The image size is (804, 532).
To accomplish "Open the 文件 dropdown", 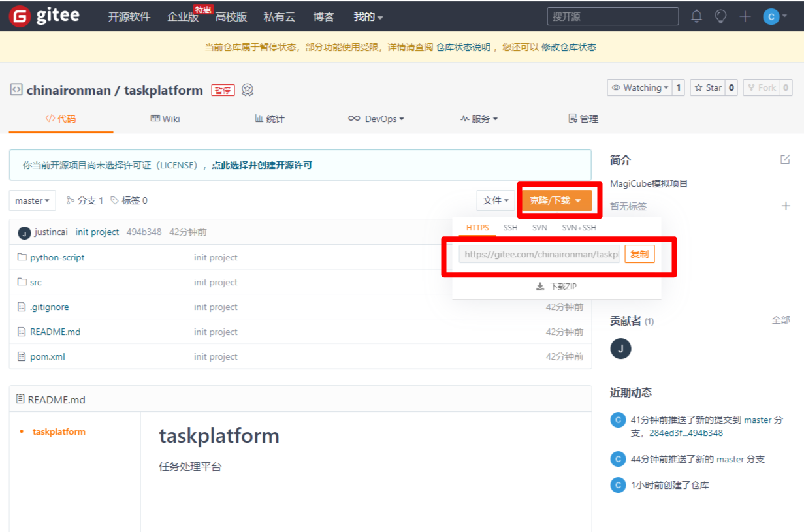I will pyautogui.click(x=496, y=200).
